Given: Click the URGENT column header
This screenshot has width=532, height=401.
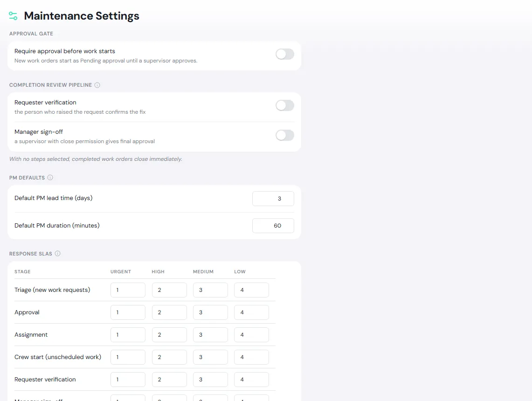Looking at the screenshot, I should click(121, 272).
